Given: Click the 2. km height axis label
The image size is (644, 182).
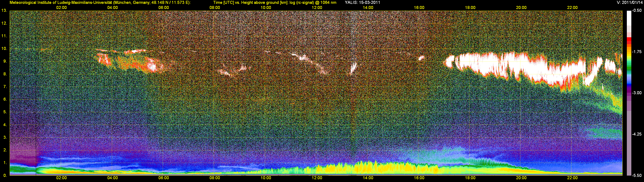Looking at the screenshot, I should pyautogui.click(x=5, y=150).
